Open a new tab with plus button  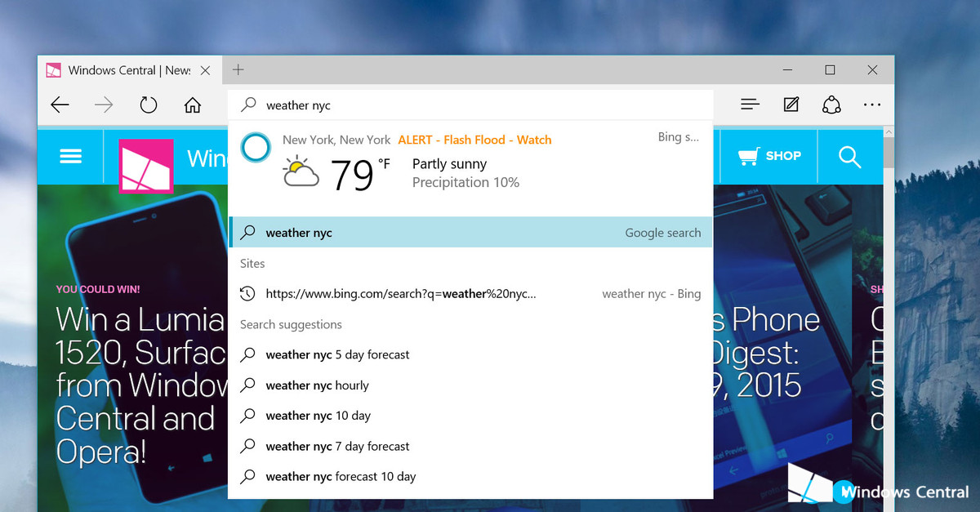238,70
